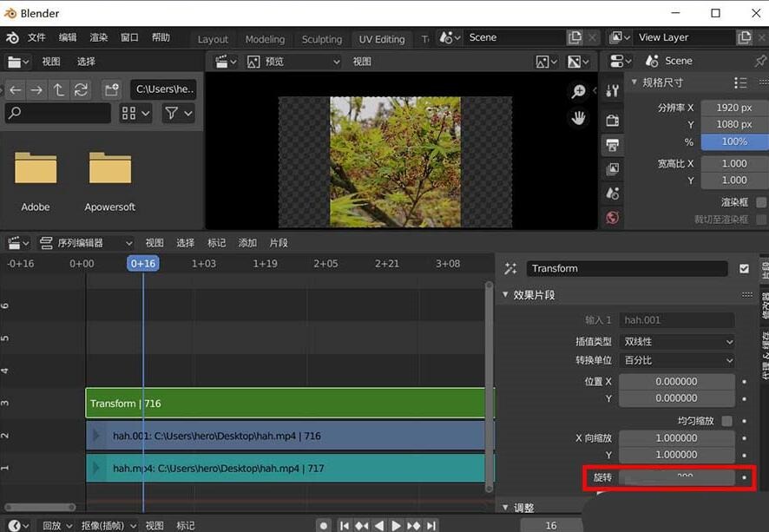Select the hah.mp4 strip in the sequencer
769x532 pixels.
[286, 469]
